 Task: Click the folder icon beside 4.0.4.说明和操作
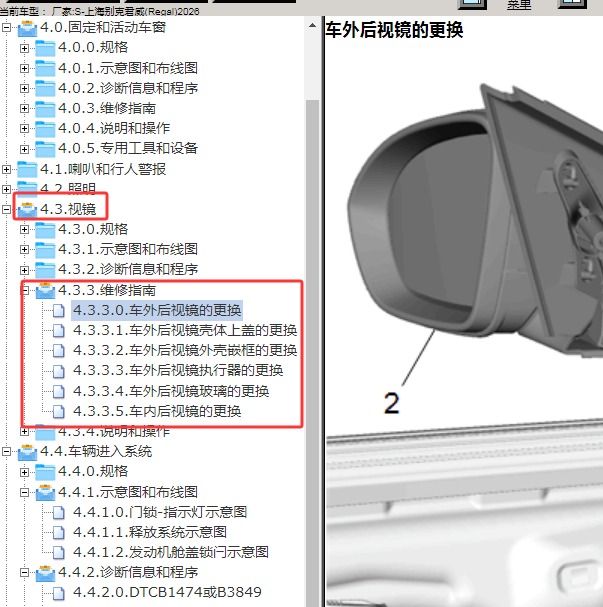(45, 129)
